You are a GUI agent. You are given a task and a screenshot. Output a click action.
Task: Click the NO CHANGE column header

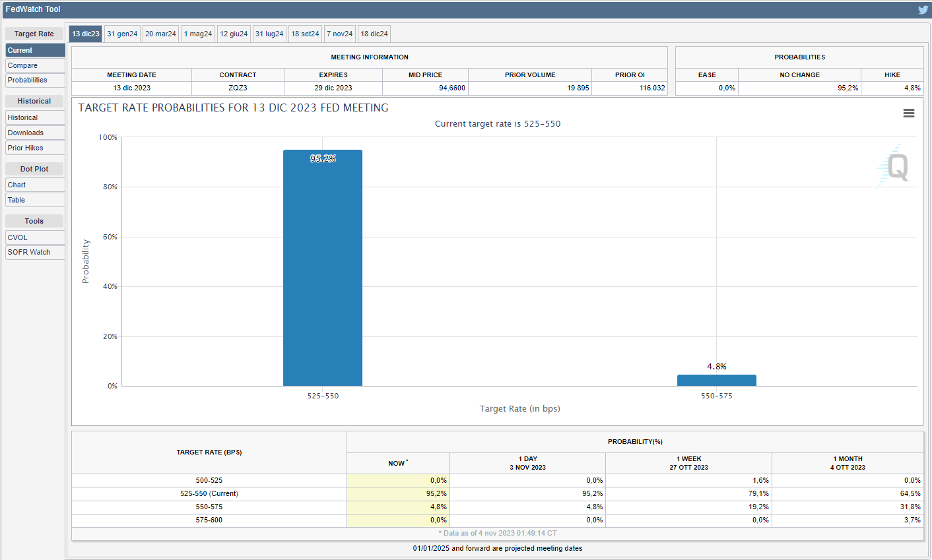[x=799, y=75]
